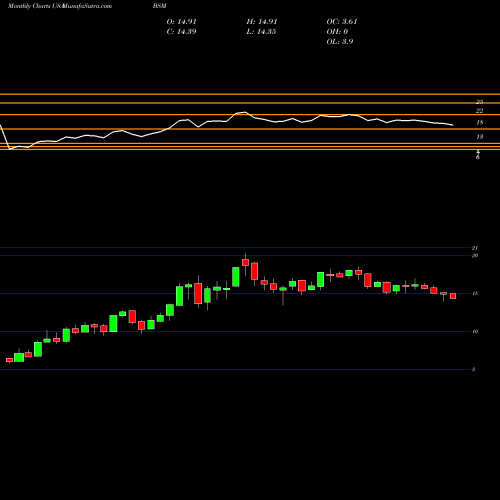Click the 20 price axis label
The width and height of the screenshot is (500, 500).
[475, 256]
